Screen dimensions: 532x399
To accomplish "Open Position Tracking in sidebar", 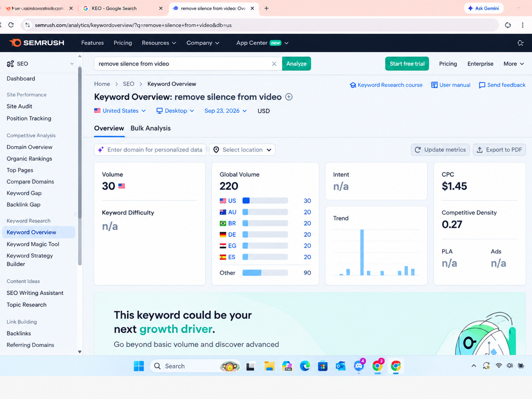I will [29, 118].
